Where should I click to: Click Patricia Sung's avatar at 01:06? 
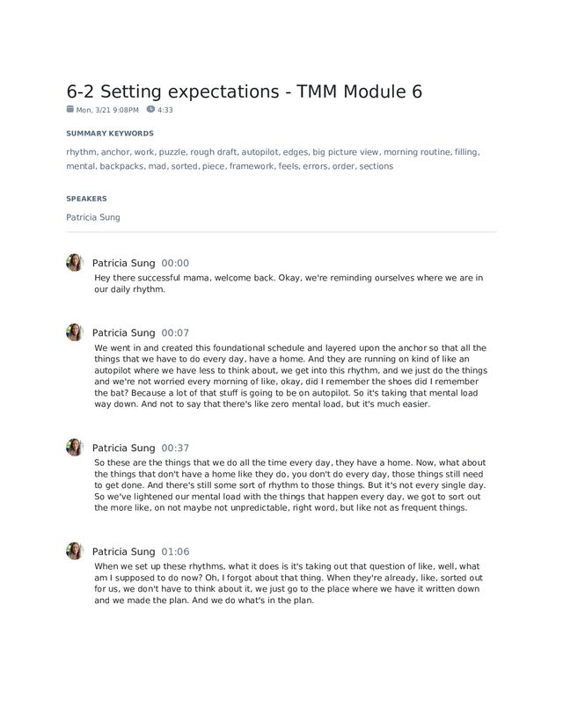click(x=75, y=551)
